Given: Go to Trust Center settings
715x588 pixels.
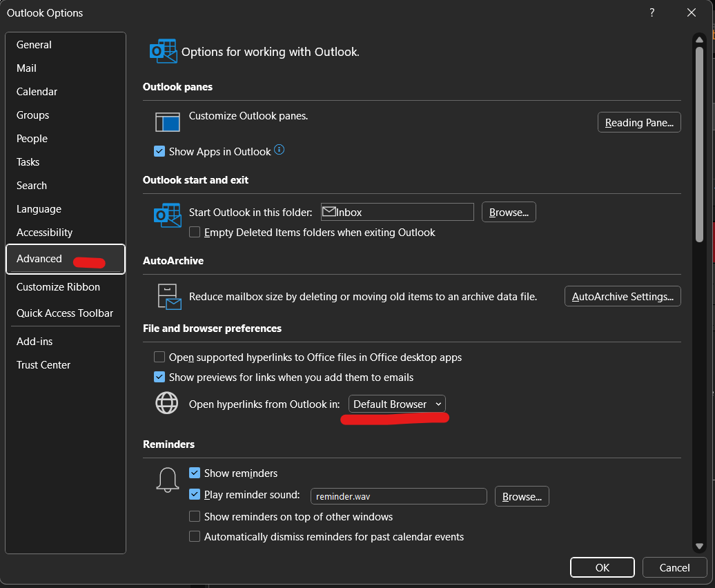Looking at the screenshot, I should click(65, 364).
